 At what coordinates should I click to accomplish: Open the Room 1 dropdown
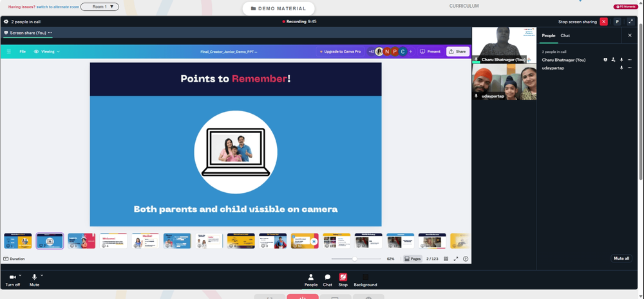coord(100,6)
